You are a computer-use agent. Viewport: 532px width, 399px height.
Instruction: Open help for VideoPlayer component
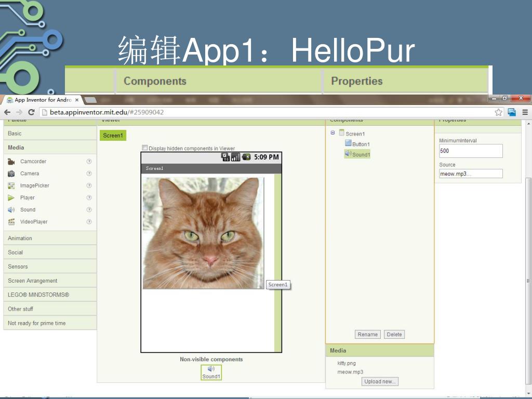[89, 222]
